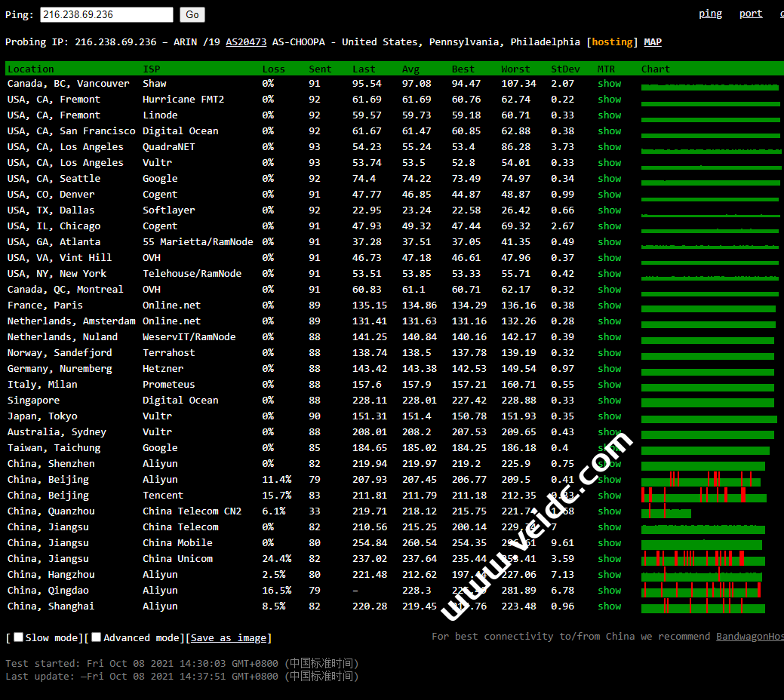Open the AS20473 link
Viewport: 784px width, 700px height.
click(246, 42)
